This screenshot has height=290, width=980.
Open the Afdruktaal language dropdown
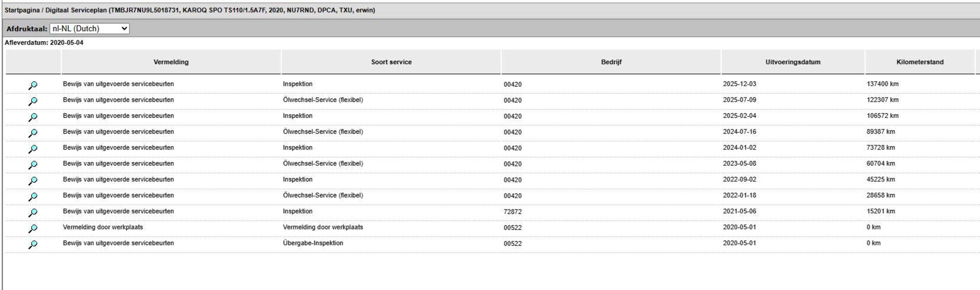click(x=89, y=28)
